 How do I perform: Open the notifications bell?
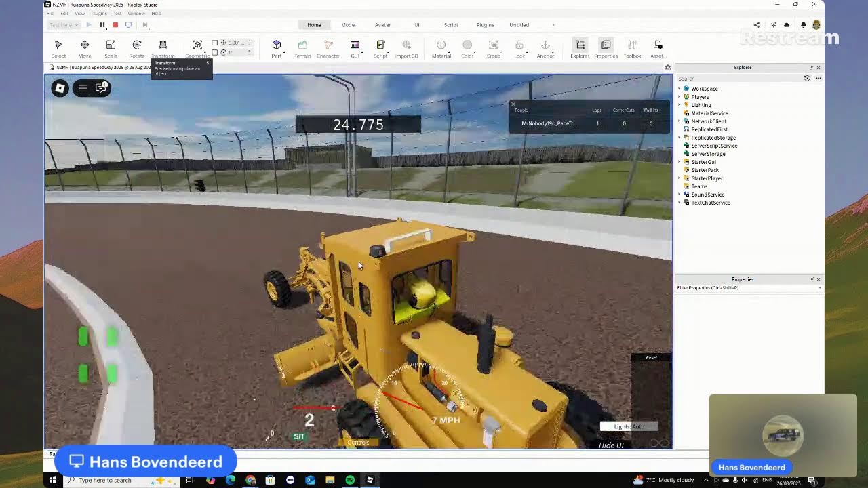[x=804, y=25]
